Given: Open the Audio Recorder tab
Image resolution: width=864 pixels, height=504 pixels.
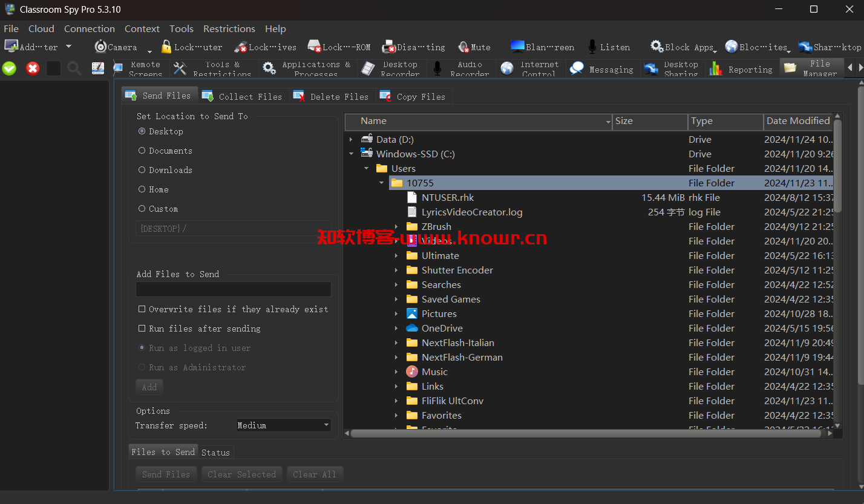Looking at the screenshot, I should pyautogui.click(x=462, y=68).
